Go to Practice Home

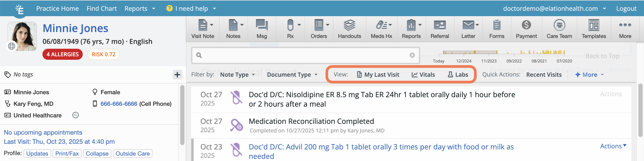click(57, 9)
